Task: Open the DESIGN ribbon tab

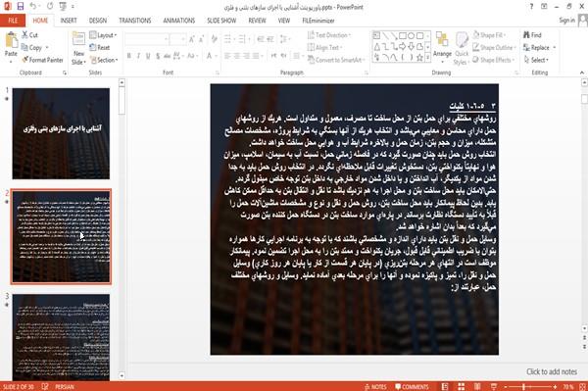Action: click(x=97, y=21)
